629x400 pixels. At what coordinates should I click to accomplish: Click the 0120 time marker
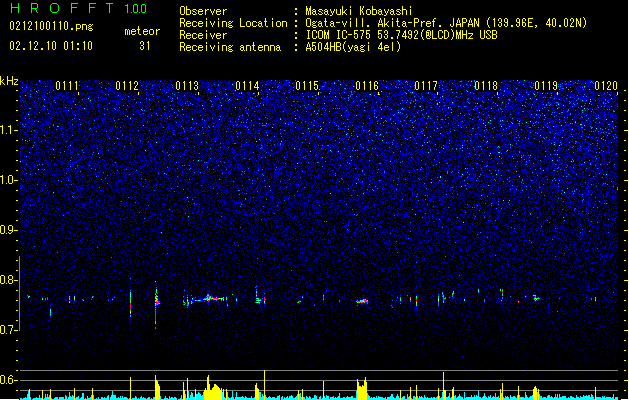pyautogui.click(x=606, y=86)
